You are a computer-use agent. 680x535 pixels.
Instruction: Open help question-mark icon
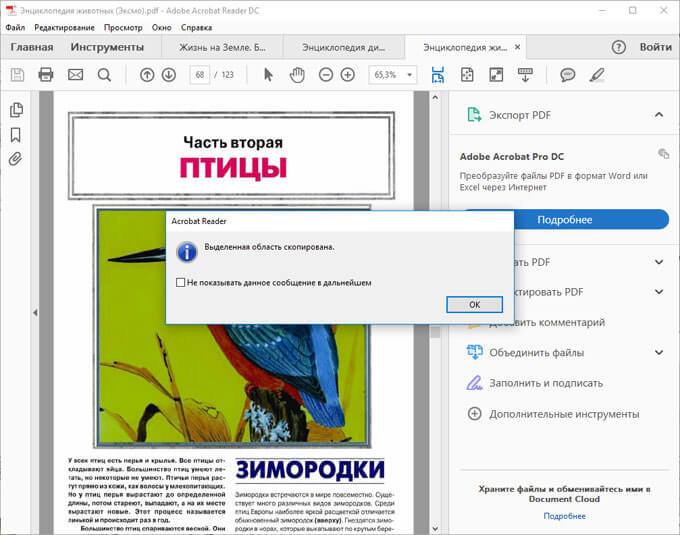tap(619, 47)
